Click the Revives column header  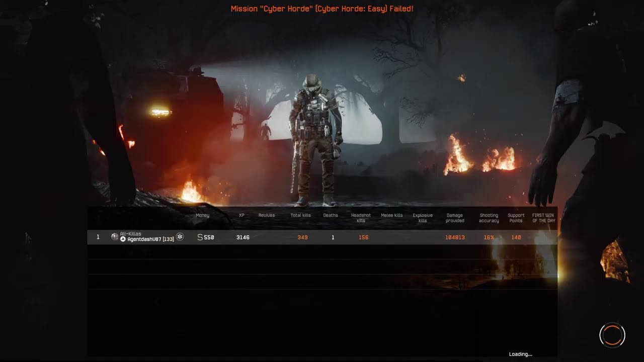tap(267, 215)
